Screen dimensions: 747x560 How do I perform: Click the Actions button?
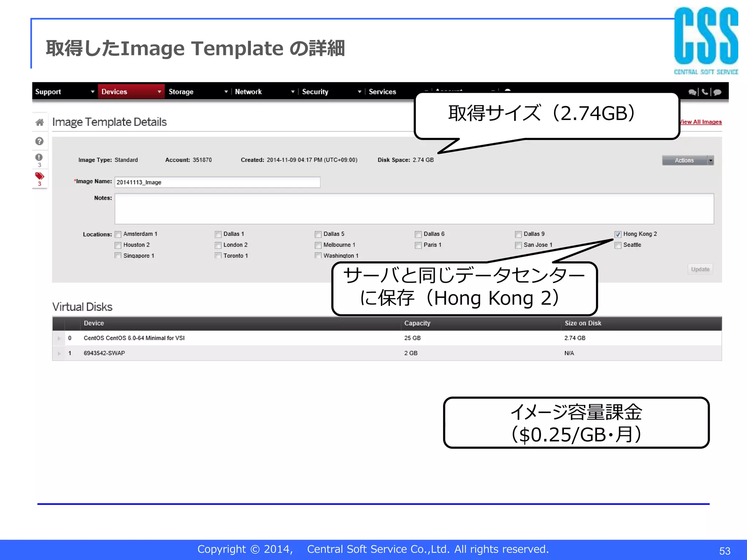tap(684, 160)
